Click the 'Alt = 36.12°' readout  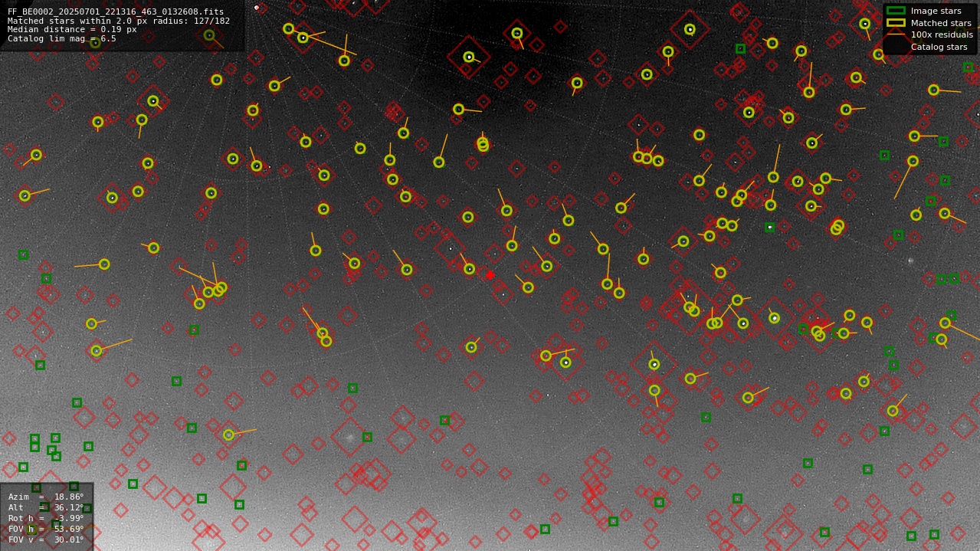point(46,507)
